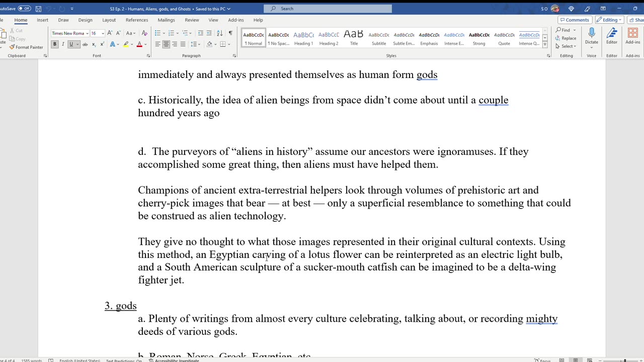Viewport: 644px width, 362px height.
Task: Toggle Subscript formatting
Action: coord(94,44)
